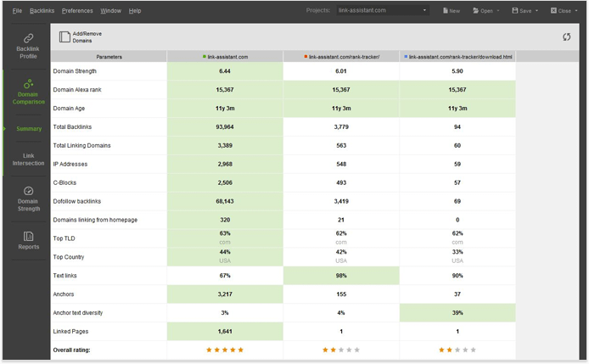
Task: Select the Linked Pages row label
Action: pyautogui.click(x=70, y=331)
